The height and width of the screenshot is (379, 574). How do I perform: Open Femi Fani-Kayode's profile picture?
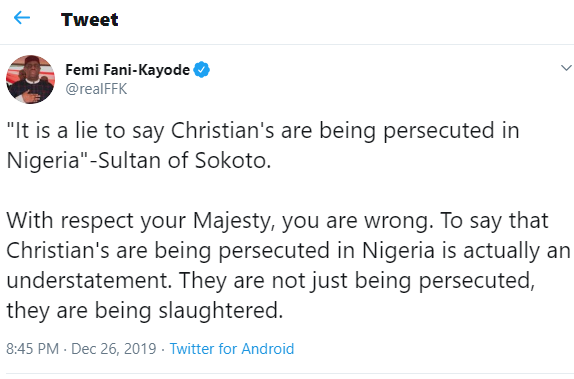(x=30, y=79)
